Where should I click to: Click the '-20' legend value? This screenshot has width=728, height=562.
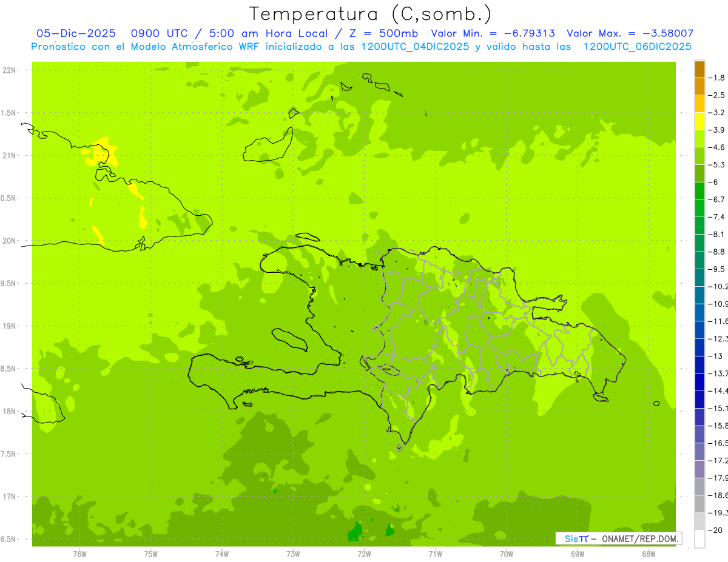[715, 530]
